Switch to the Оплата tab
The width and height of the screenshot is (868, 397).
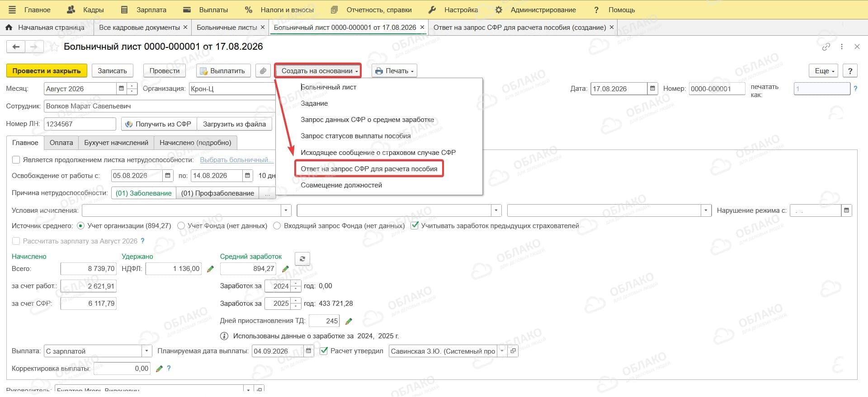(61, 143)
